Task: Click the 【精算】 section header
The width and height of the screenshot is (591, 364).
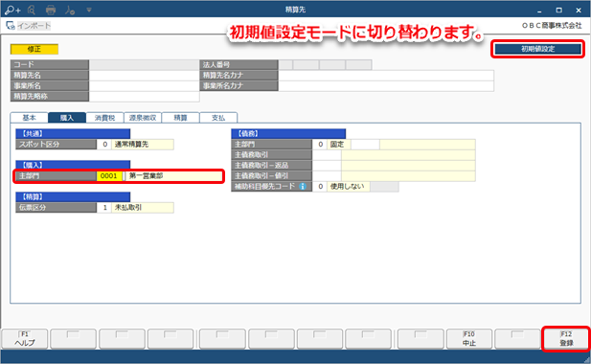Action: [73, 197]
